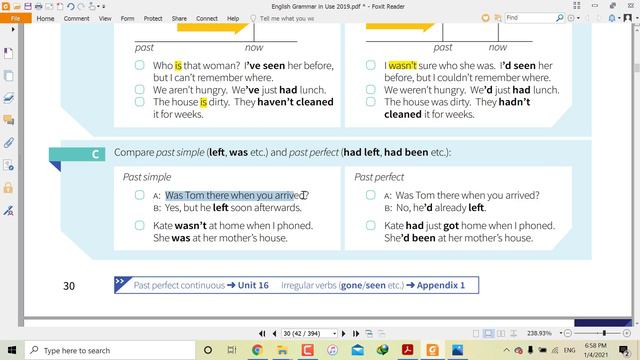Switch to the View ribbon tab
The width and height of the screenshot is (640, 360).
coord(105,18)
